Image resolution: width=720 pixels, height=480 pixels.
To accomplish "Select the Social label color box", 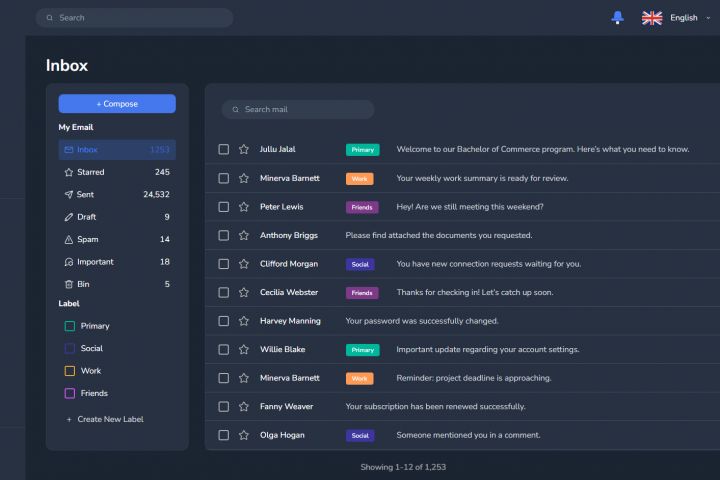I will 70,349.
